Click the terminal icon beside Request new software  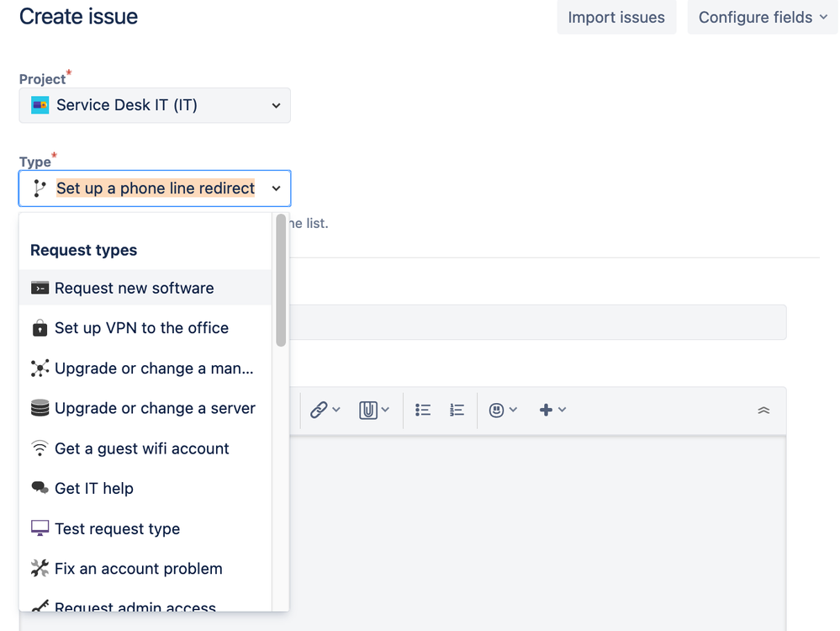coord(40,289)
